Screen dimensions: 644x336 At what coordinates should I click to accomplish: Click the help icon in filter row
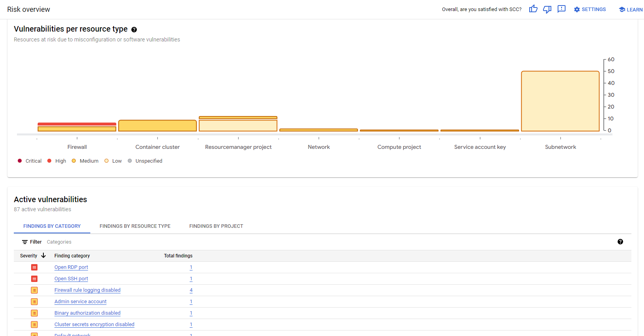point(620,242)
